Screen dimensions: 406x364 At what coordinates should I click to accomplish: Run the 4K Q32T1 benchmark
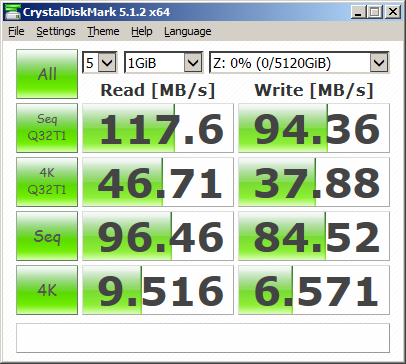coord(47,182)
